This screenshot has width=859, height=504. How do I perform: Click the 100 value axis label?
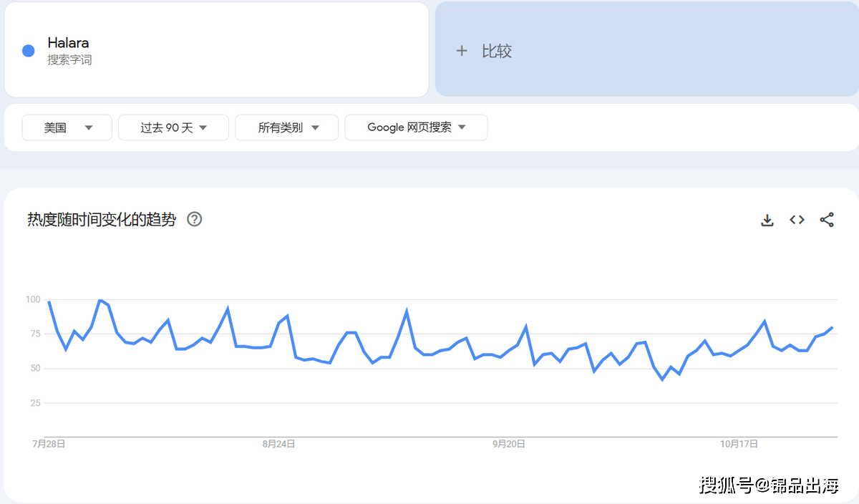(33, 299)
